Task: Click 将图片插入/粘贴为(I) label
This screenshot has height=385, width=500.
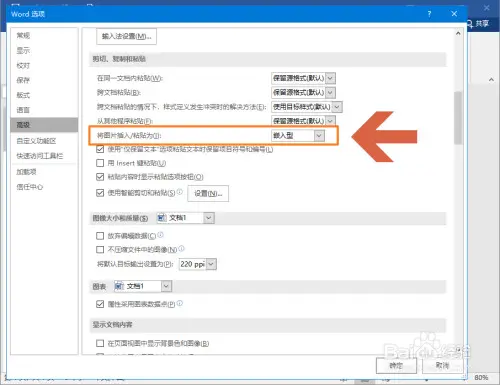Action: pyautogui.click(x=129, y=135)
